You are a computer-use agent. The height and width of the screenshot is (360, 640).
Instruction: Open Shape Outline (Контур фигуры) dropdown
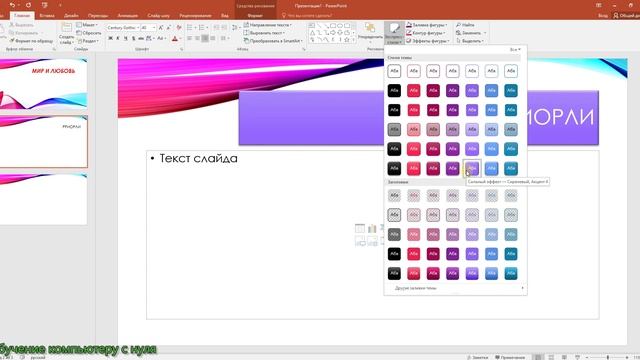[x=426, y=33]
